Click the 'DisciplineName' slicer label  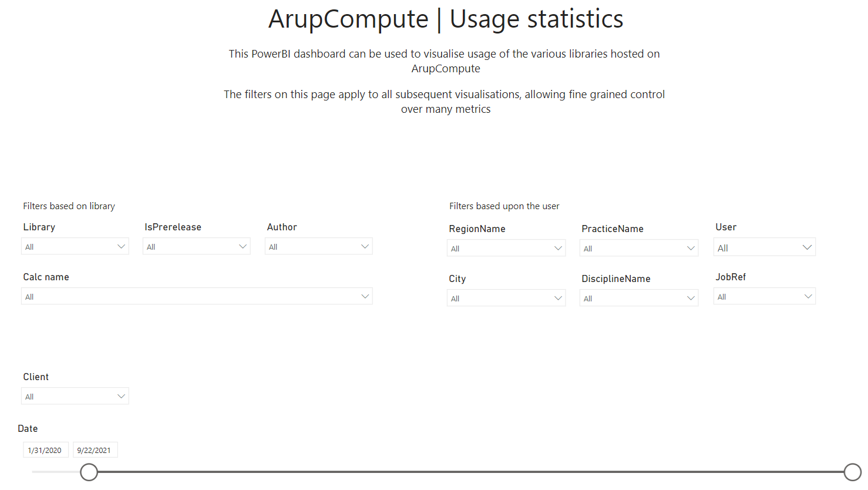(x=616, y=278)
